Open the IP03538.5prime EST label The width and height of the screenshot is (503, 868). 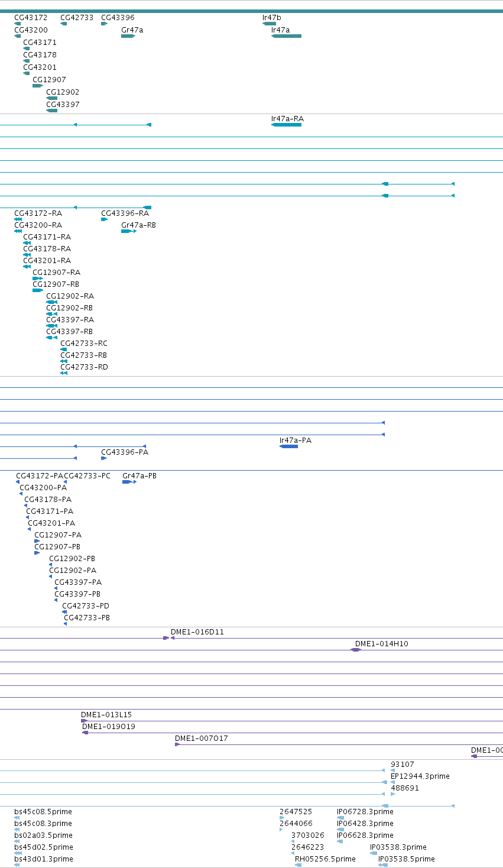[x=407, y=859]
